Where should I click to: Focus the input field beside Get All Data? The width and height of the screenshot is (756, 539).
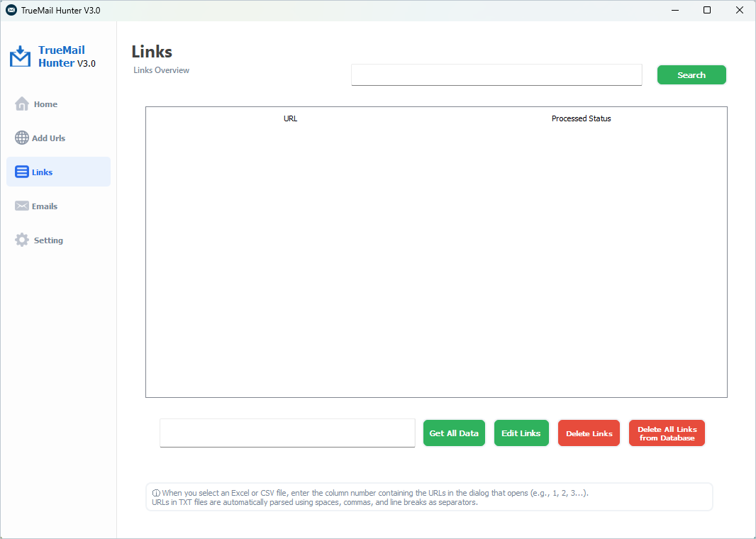287,433
